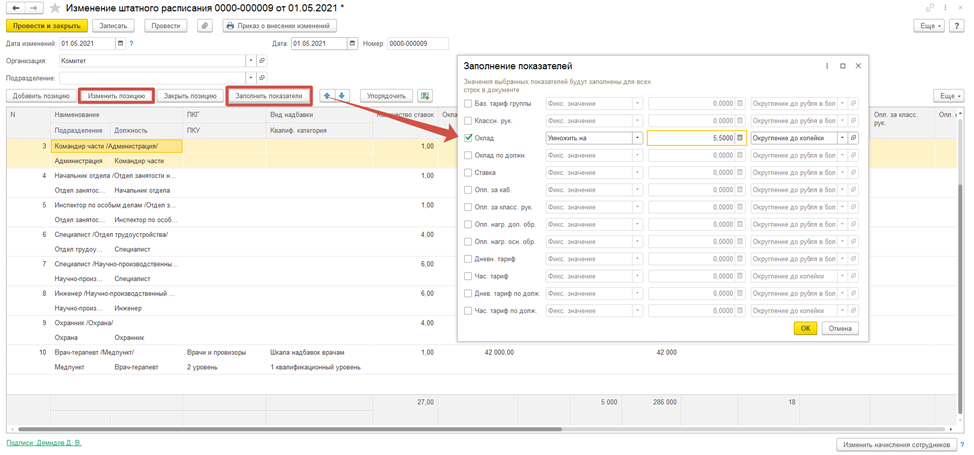Image resolution: width=974 pixels, height=455 pixels.
Task: Check the Дневн. тариф checkbox
Action: point(468,259)
